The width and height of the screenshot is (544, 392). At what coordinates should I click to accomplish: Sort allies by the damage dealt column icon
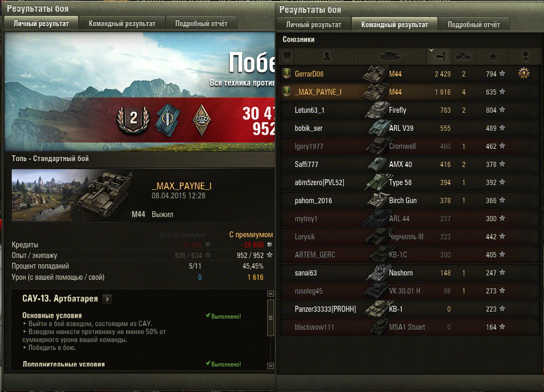click(x=439, y=56)
